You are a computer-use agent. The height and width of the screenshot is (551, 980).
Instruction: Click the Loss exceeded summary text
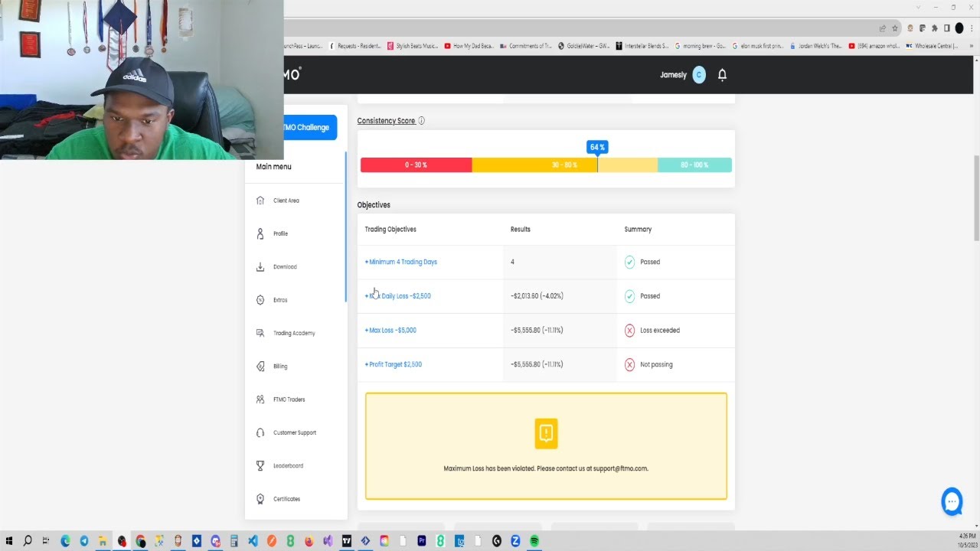(660, 331)
